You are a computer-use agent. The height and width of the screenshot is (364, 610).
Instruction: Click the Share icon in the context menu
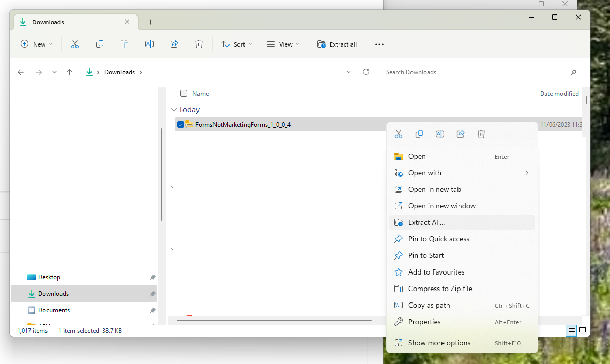point(461,134)
